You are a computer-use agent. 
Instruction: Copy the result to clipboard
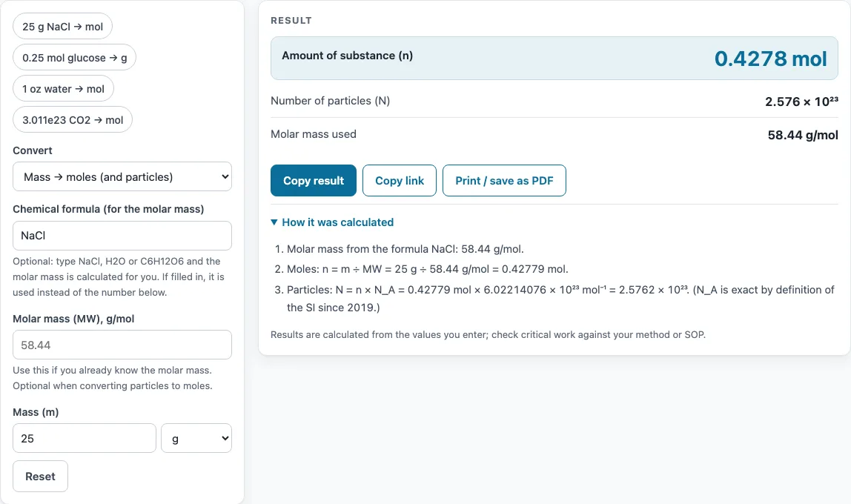pos(313,181)
